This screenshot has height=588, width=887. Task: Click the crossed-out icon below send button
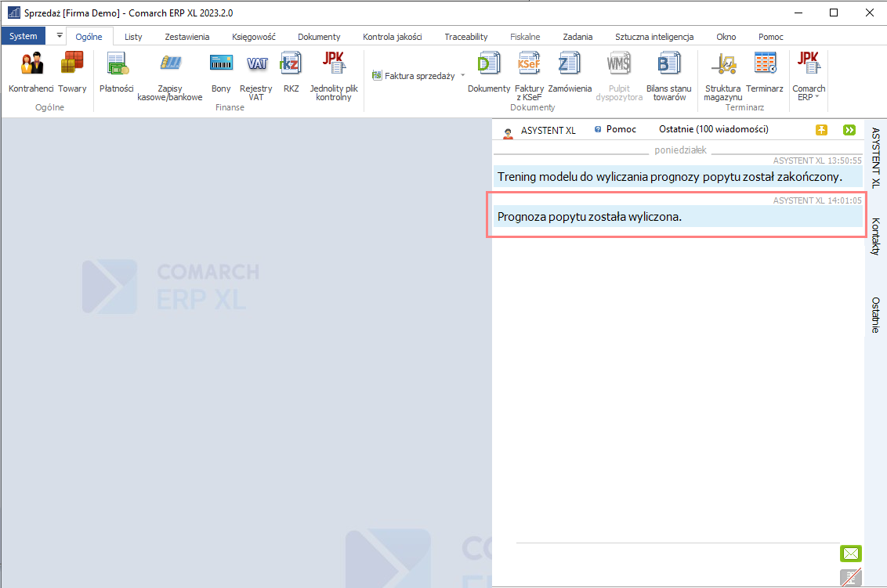[x=851, y=577]
